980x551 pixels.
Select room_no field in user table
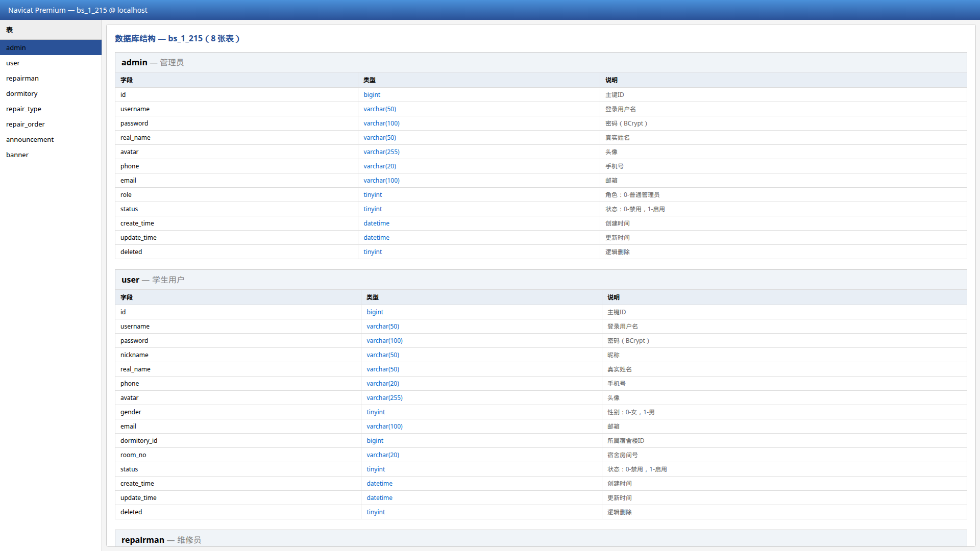pyautogui.click(x=133, y=455)
